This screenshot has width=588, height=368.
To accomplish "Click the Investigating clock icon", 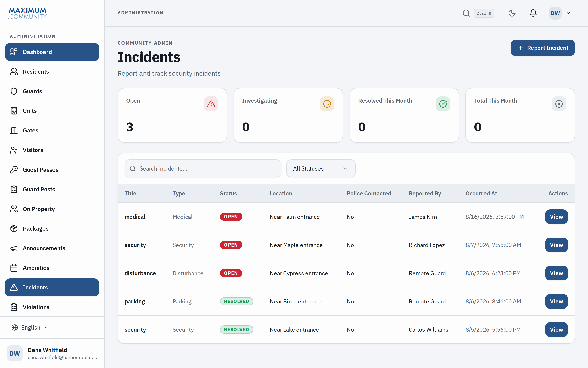I will click(x=327, y=104).
